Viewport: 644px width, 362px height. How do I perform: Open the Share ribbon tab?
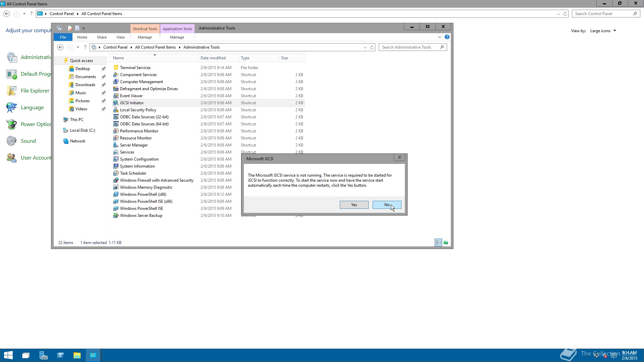pyautogui.click(x=102, y=37)
